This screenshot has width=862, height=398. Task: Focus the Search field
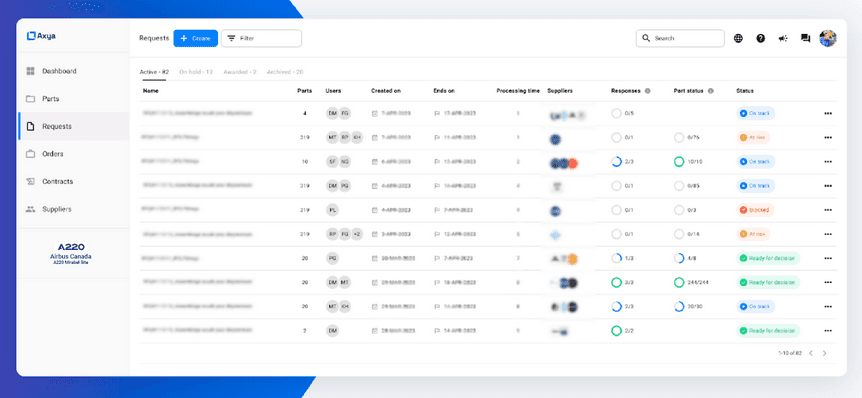pyautogui.click(x=681, y=38)
